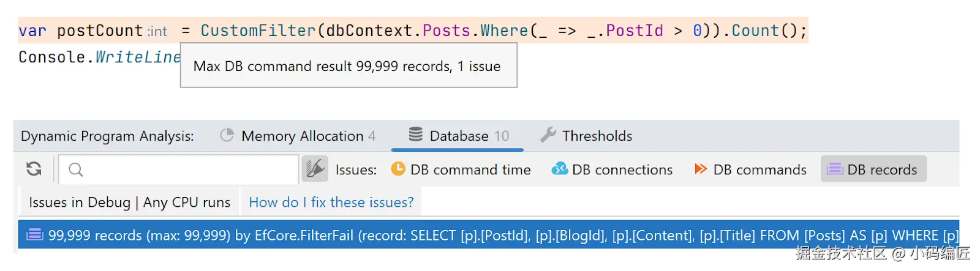Click the highlighter icon beside the search box
This screenshot has height=271, width=980.
(315, 169)
